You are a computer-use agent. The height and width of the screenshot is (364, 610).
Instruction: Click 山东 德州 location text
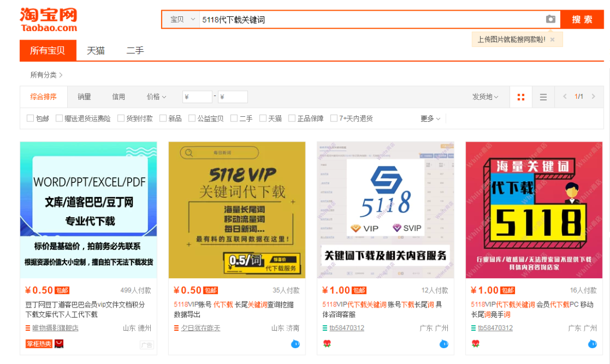(137, 328)
